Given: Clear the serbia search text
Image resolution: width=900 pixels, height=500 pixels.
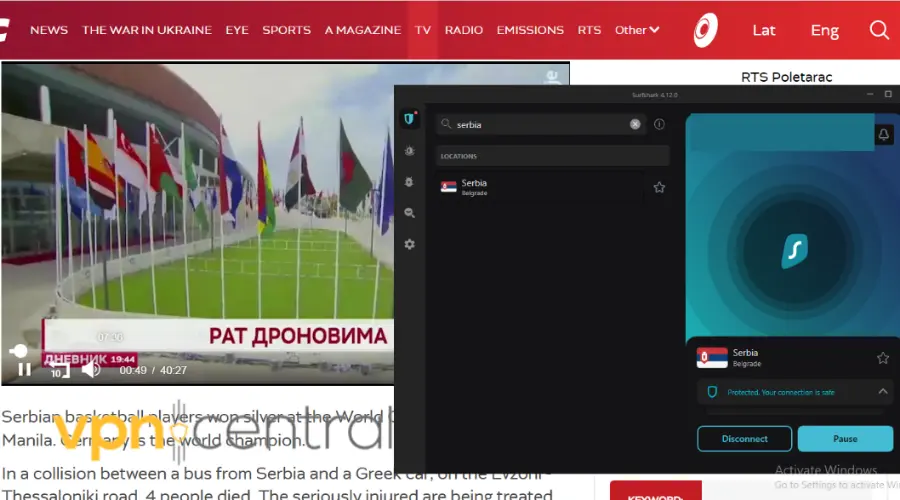Looking at the screenshot, I should pos(635,124).
